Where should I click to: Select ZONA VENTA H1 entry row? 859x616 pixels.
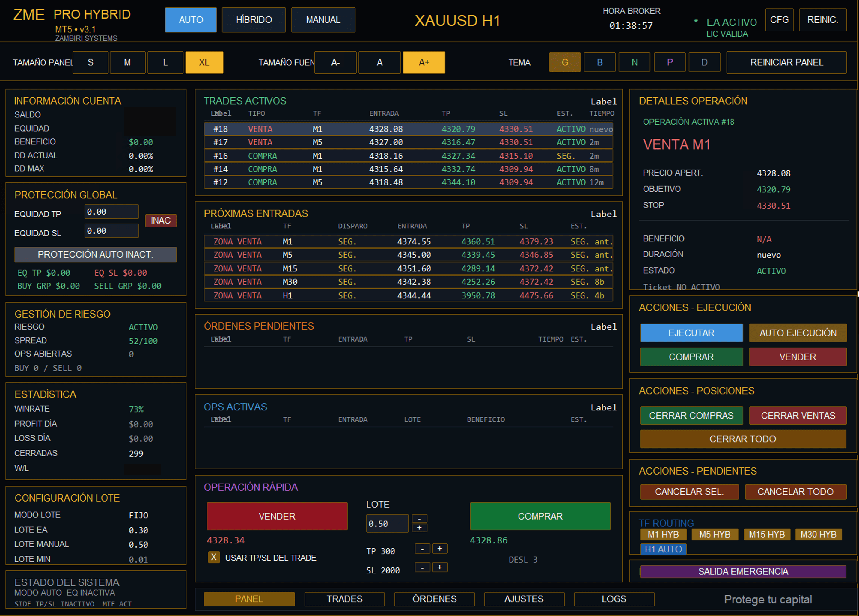click(x=408, y=295)
